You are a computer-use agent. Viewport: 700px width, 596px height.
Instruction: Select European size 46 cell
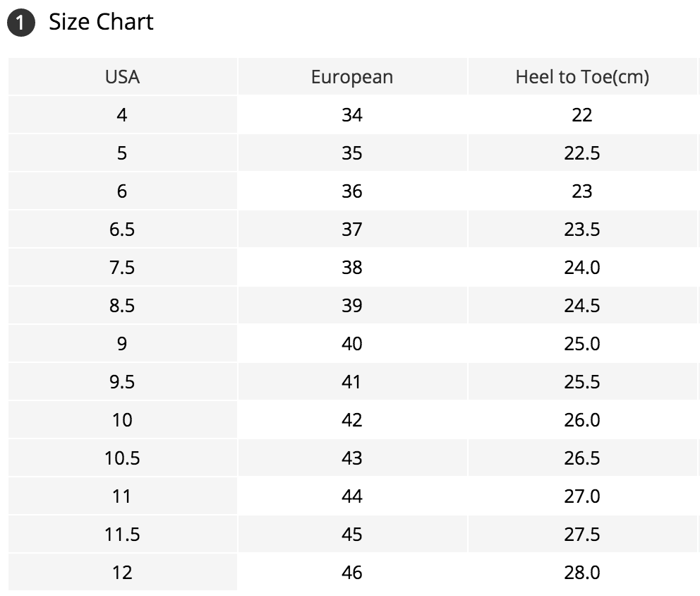tap(351, 572)
